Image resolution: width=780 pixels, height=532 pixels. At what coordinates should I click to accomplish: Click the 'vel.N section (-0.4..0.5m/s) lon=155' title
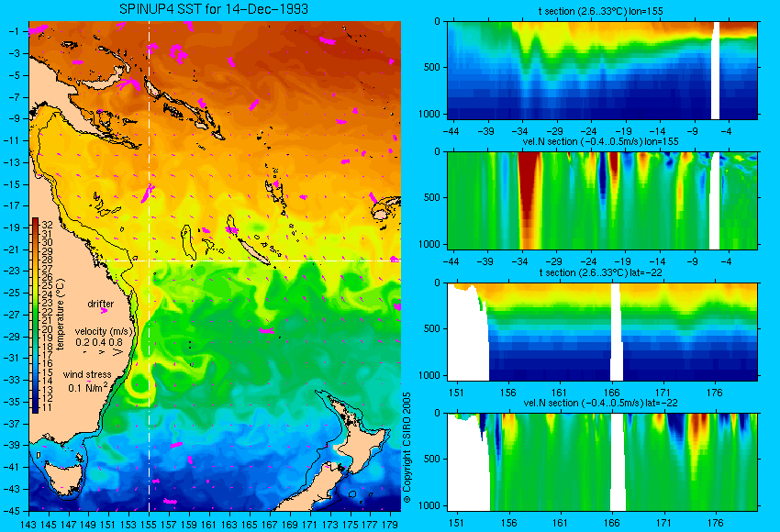click(600, 141)
